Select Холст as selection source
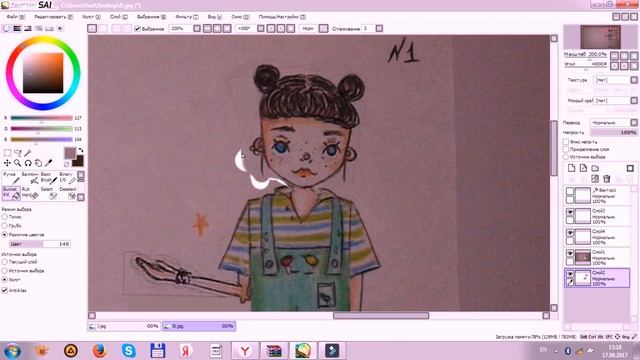This screenshot has width=640, height=360. tap(4, 280)
